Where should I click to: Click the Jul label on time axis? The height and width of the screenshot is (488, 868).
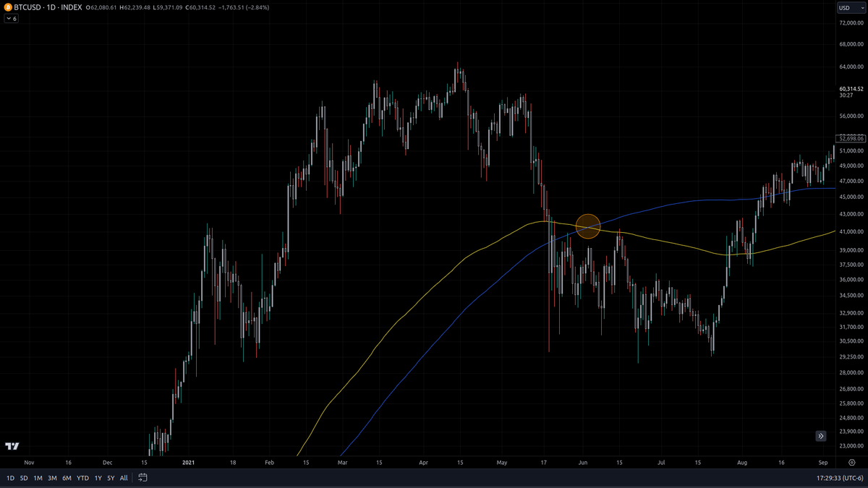click(661, 461)
